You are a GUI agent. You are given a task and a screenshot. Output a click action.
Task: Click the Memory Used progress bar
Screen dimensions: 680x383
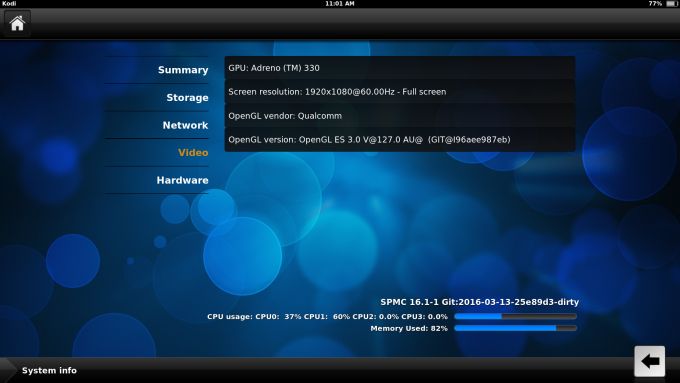(x=516, y=328)
